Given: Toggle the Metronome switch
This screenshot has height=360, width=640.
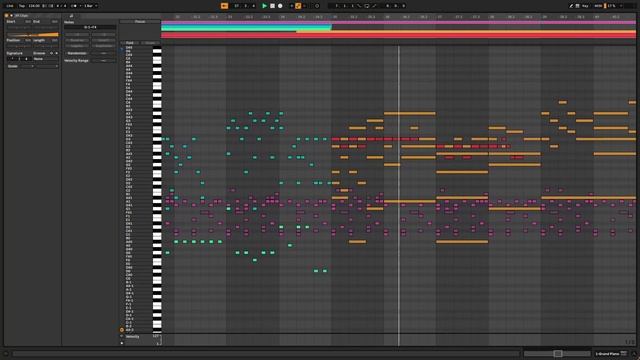Looking at the screenshot, I should [74, 6].
